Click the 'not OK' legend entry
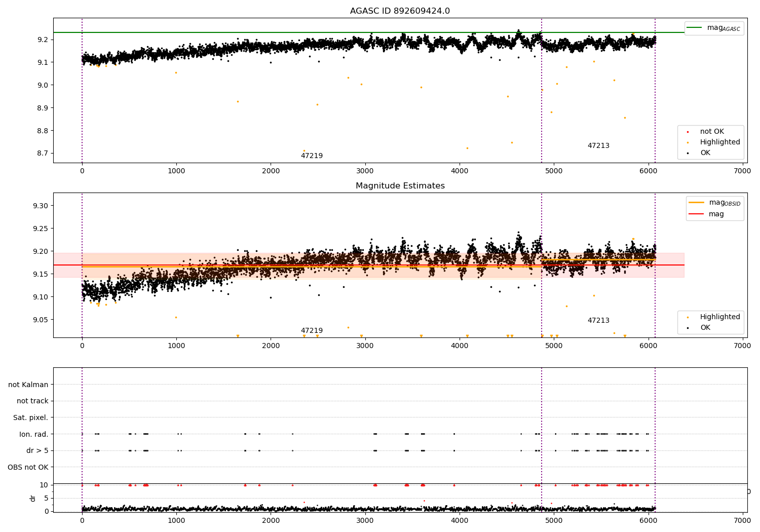 [712, 132]
